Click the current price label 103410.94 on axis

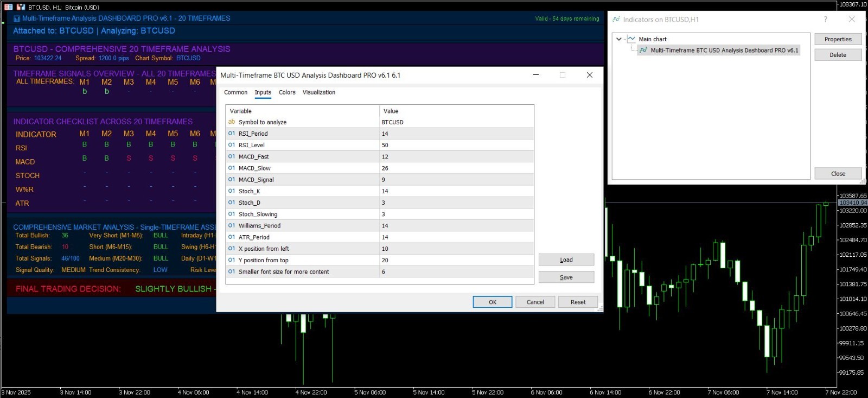pyautogui.click(x=852, y=203)
